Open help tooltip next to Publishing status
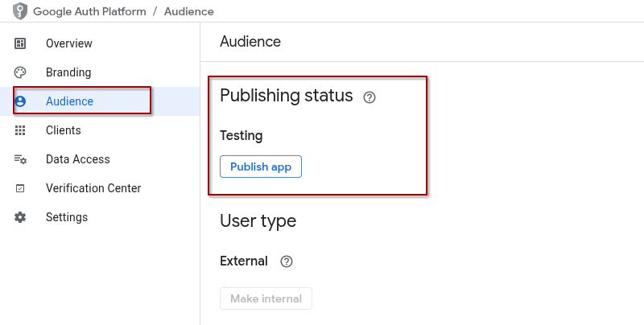Image resolution: width=644 pixels, height=325 pixels. [x=369, y=97]
